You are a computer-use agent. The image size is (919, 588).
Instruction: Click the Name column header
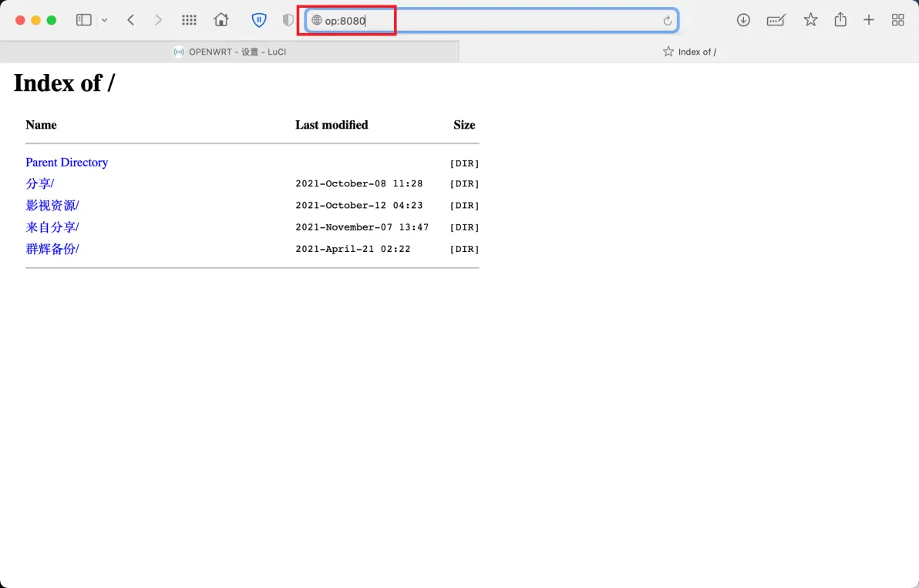click(x=41, y=125)
